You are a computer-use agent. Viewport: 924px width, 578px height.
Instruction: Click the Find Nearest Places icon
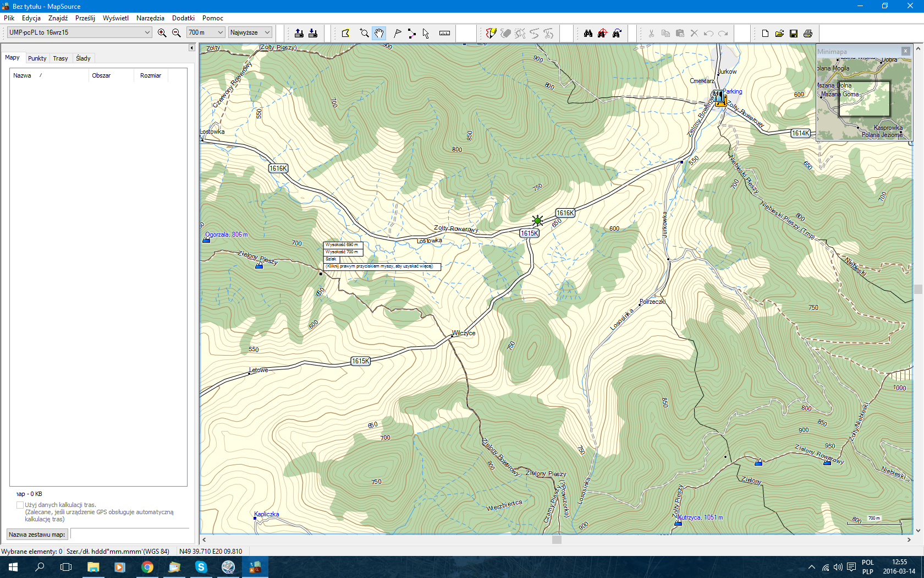602,33
